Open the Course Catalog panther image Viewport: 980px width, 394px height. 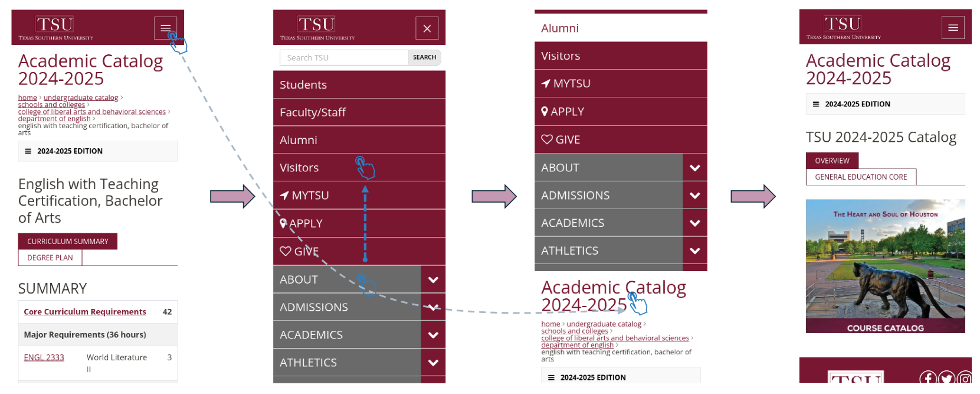(885, 266)
